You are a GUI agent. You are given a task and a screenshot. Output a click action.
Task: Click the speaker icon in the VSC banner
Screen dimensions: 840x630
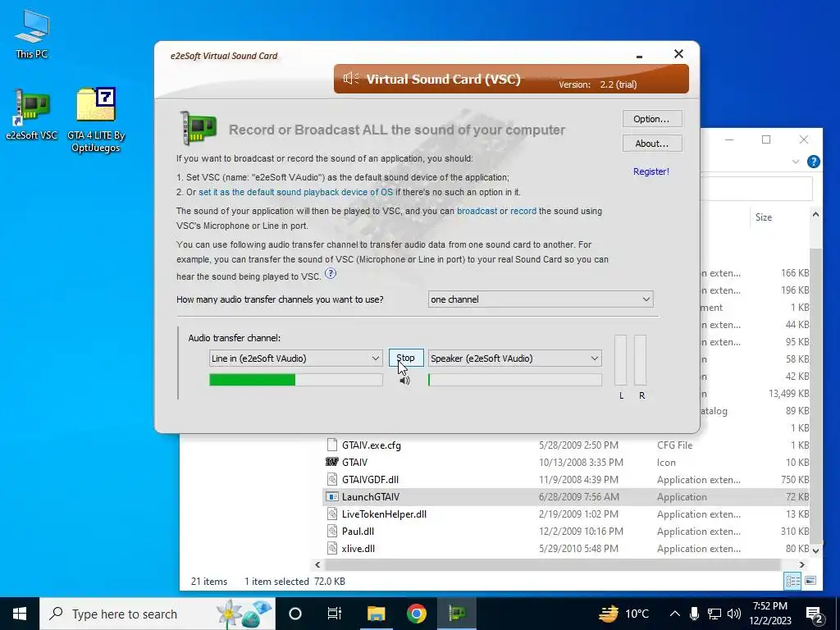tap(351, 79)
